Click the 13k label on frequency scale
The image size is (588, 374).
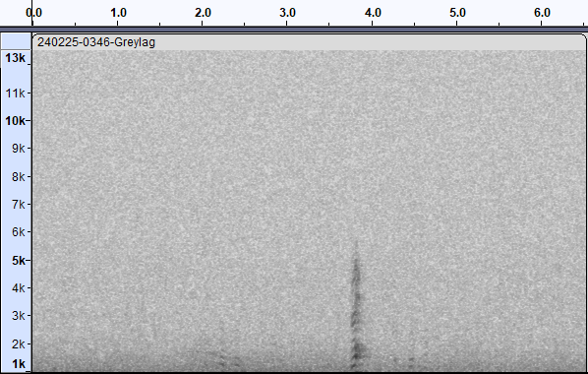pyautogui.click(x=15, y=58)
